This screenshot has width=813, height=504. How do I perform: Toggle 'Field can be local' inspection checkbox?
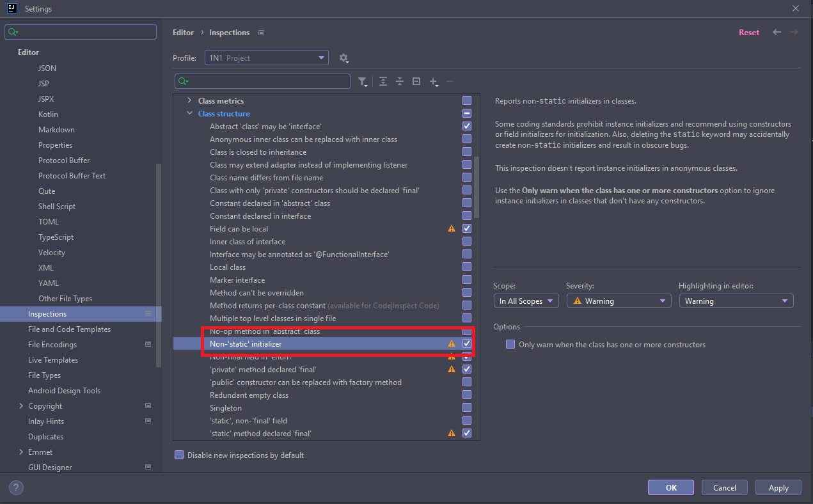point(467,228)
